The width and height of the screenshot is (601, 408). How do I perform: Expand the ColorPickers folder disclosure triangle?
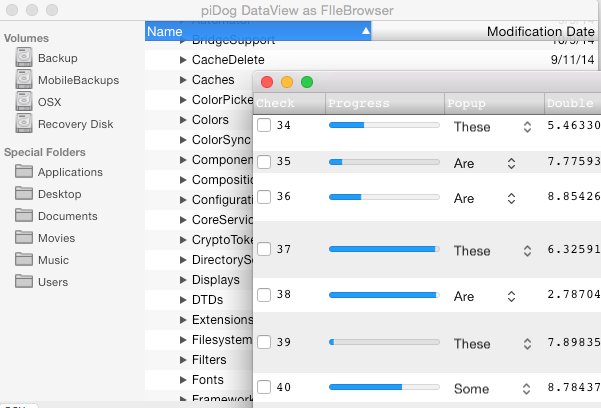183,100
